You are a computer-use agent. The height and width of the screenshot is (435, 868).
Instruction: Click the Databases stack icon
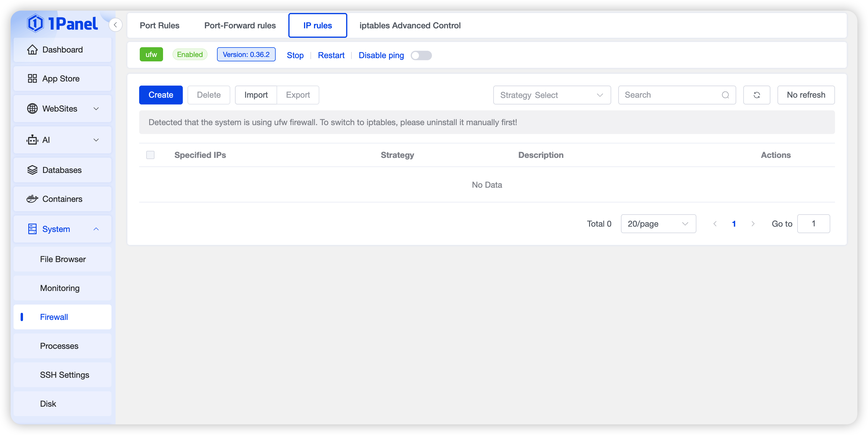[x=32, y=170]
